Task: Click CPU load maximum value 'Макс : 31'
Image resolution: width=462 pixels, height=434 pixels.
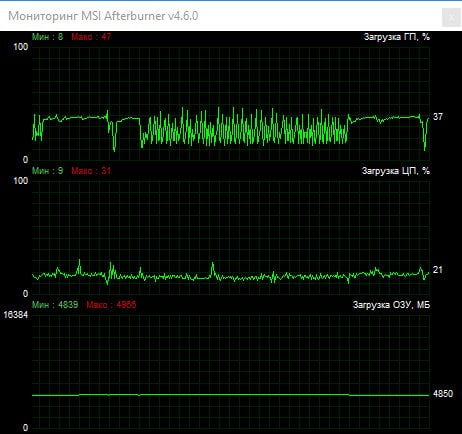Action: [x=91, y=171]
